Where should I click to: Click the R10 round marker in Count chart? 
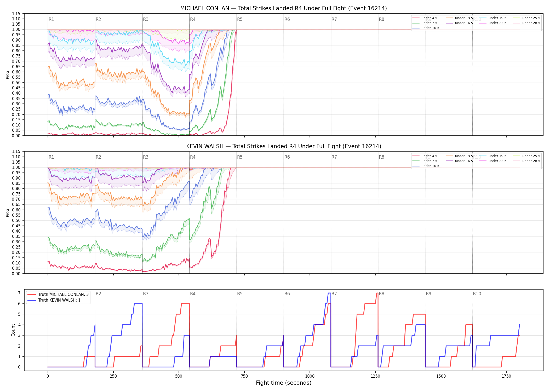point(477,294)
